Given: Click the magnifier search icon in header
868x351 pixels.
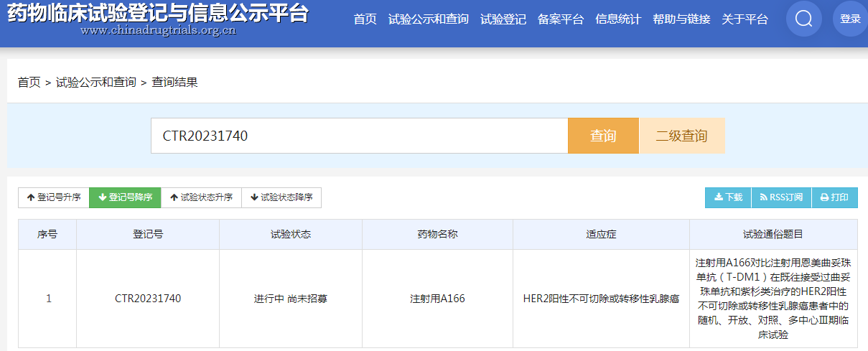Looking at the screenshot, I should click(804, 19).
